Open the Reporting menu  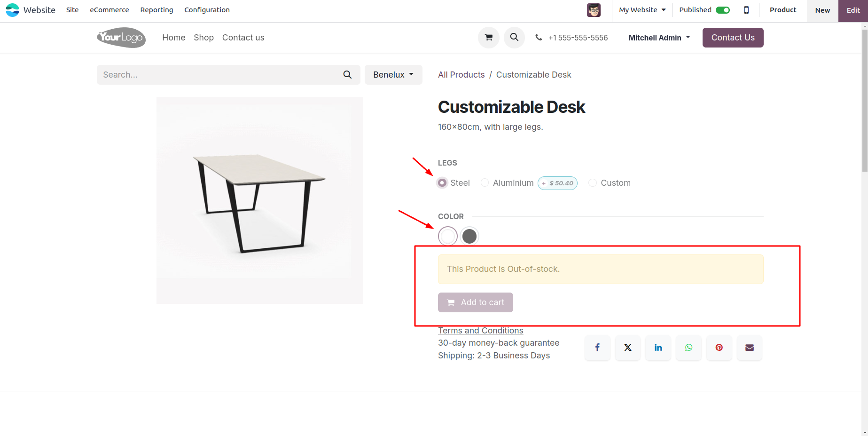156,10
